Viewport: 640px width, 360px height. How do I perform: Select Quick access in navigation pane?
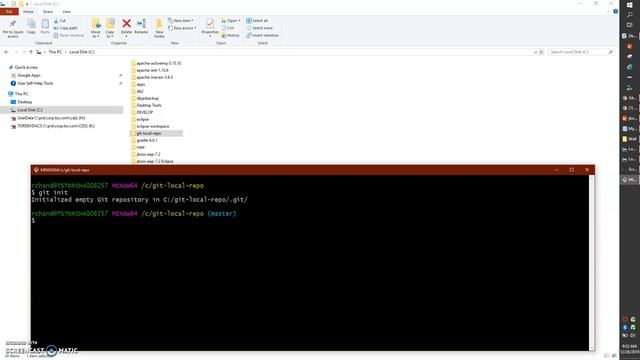[x=26, y=67]
